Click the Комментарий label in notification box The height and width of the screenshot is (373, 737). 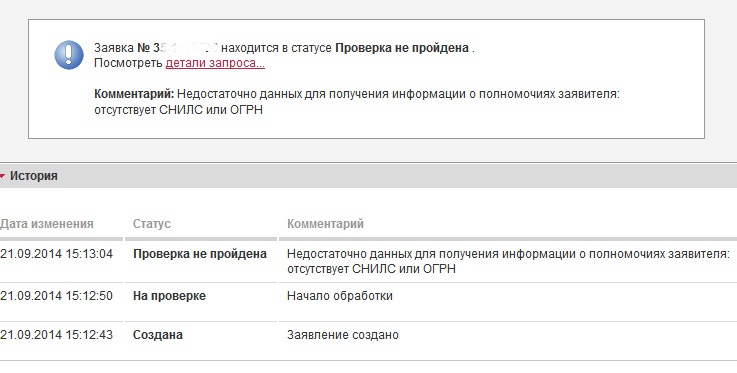pos(134,94)
